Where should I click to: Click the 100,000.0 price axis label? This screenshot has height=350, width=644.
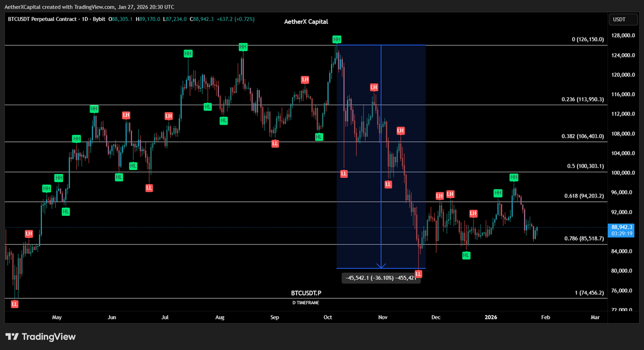[x=623, y=173]
